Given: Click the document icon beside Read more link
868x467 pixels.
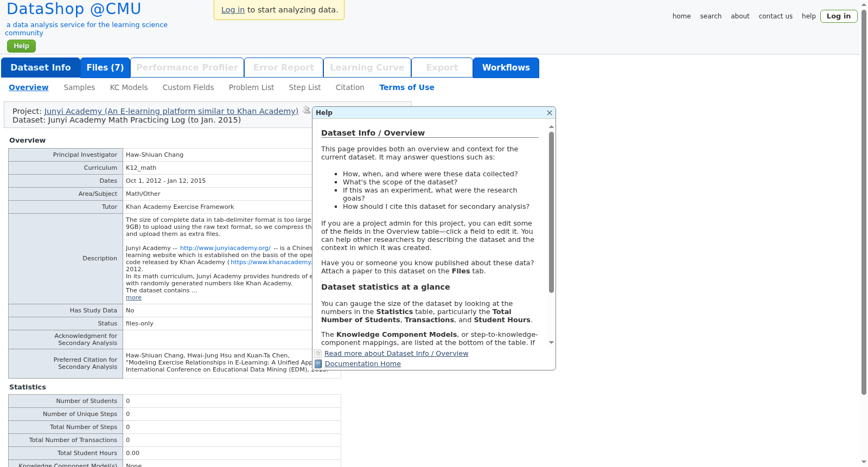Looking at the screenshot, I should click(318, 354).
